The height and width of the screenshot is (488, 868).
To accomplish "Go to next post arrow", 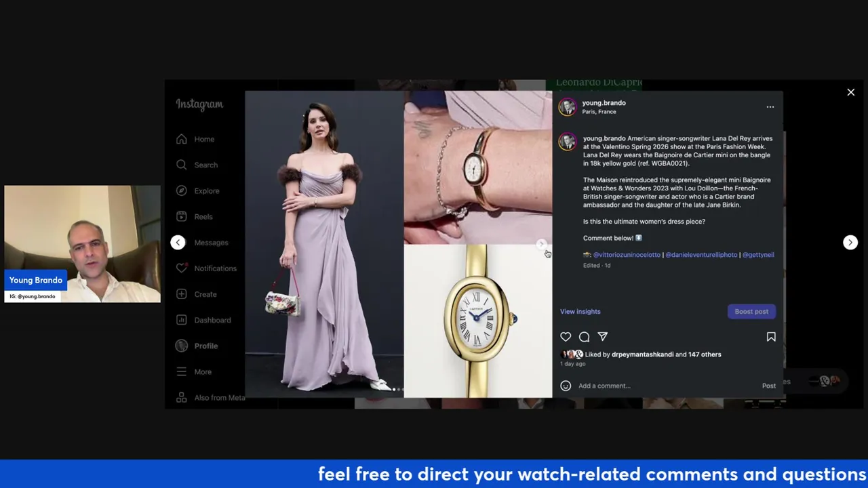I will pyautogui.click(x=850, y=243).
